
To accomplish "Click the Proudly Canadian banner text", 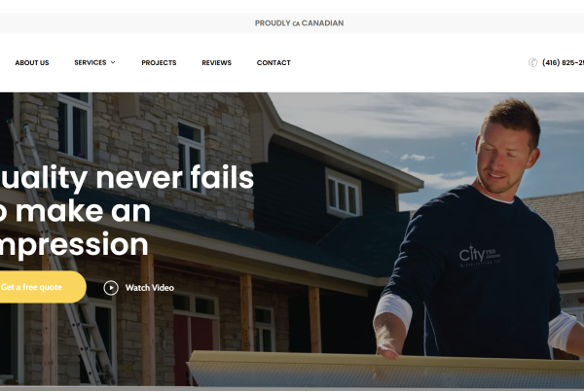I will [299, 23].
